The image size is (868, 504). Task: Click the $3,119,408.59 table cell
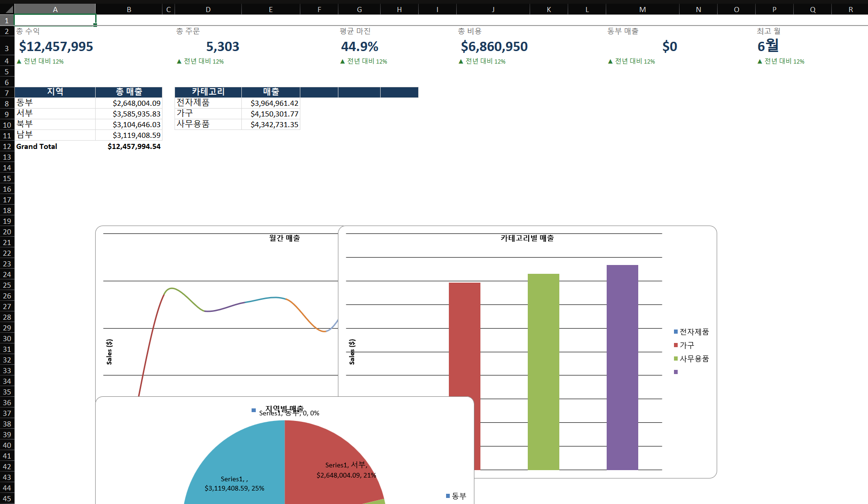point(129,135)
